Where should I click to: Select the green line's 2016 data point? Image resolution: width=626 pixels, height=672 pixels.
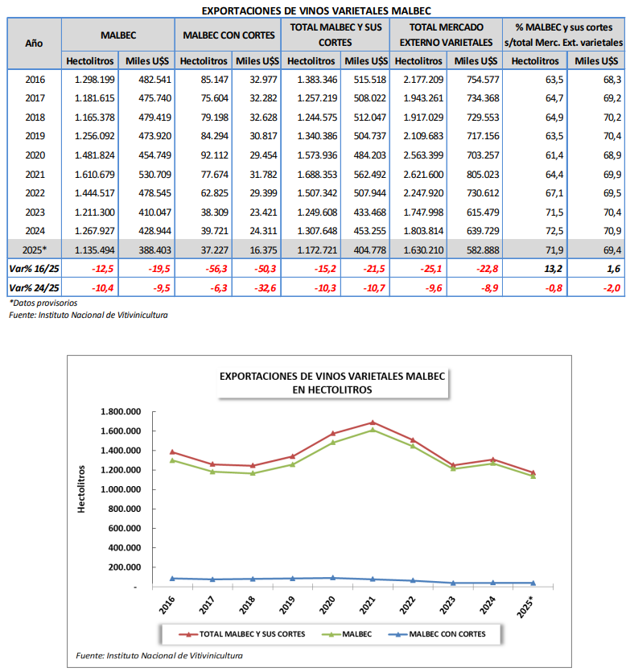click(x=173, y=460)
